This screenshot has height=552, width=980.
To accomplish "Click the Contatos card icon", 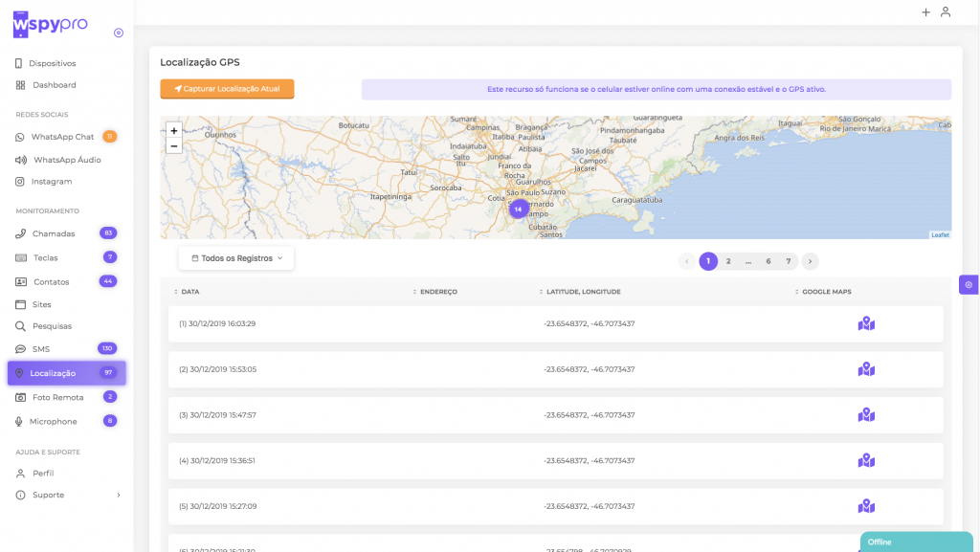I will 21,282.
